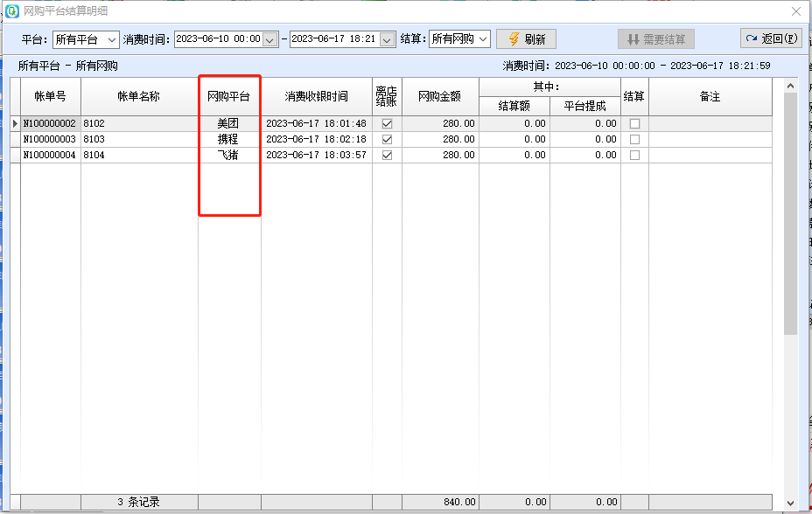Click the 美团 platform cell
This screenshot has height=514, width=812.
(227, 123)
